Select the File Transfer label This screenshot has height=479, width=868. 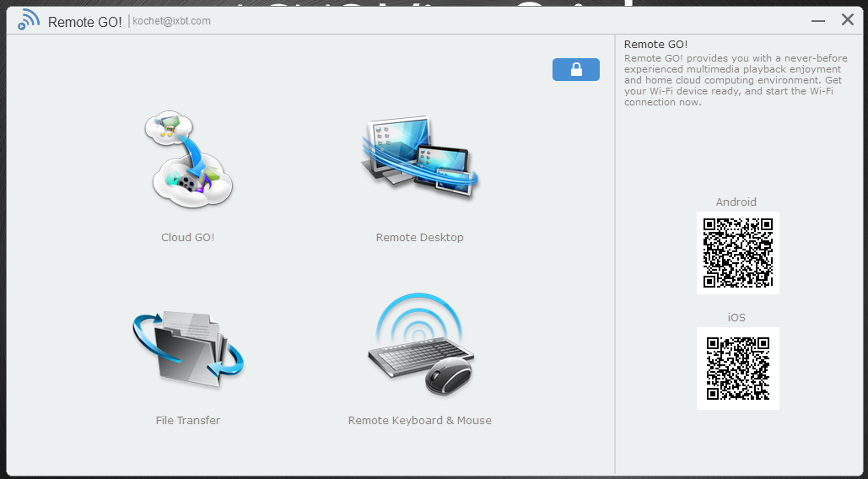click(x=187, y=420)
